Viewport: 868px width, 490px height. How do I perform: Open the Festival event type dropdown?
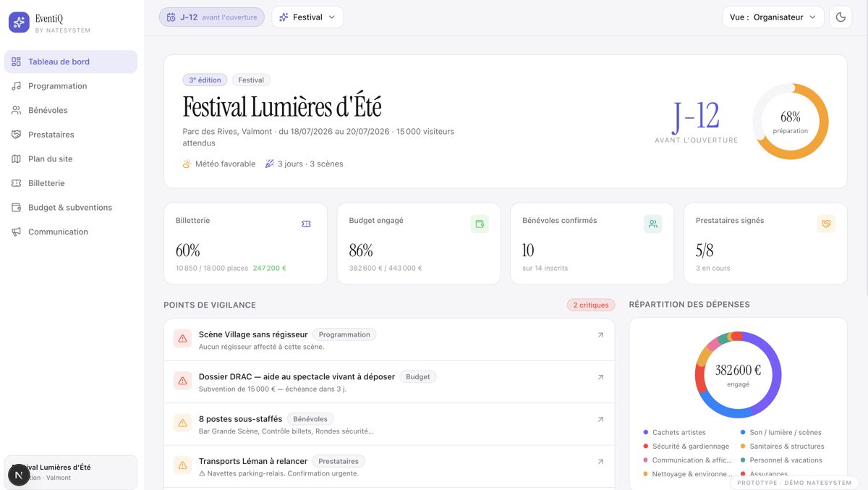coord(307,17)
